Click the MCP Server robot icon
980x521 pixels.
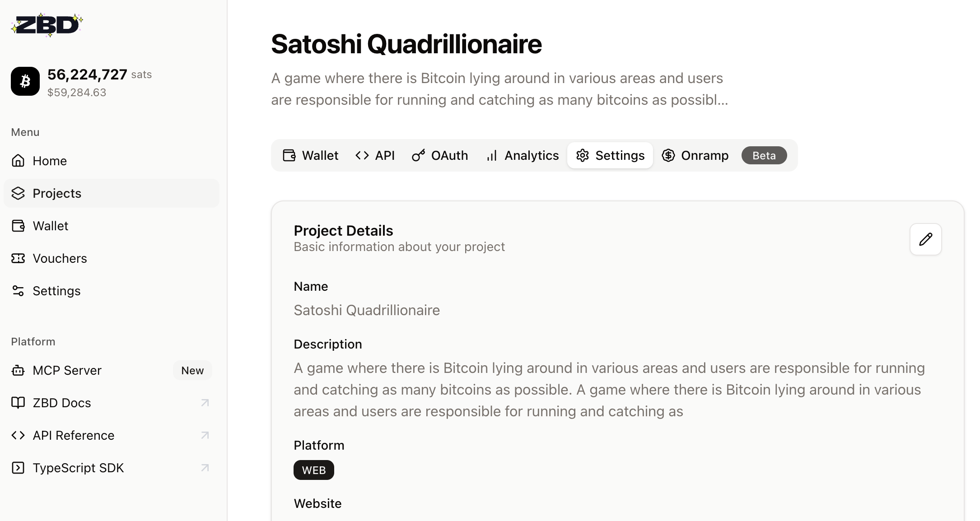[18, 370]
